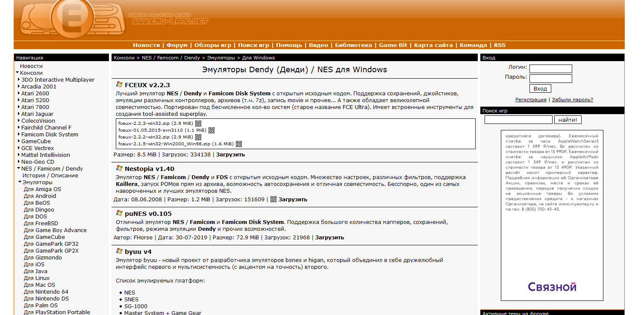Viewport: 644px width, 315px height.
Task: Open the Библиотека menu item
Action: (x=353, y=45)
